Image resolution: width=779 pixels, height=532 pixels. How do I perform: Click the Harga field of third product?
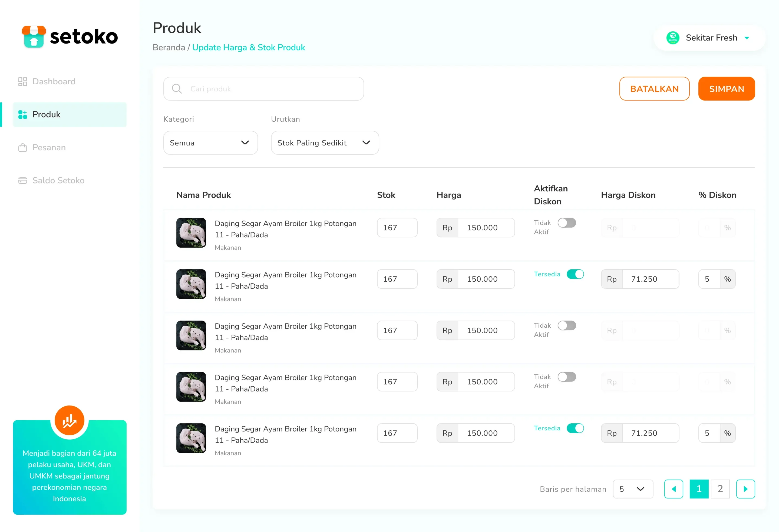click(x=475, y=330)
